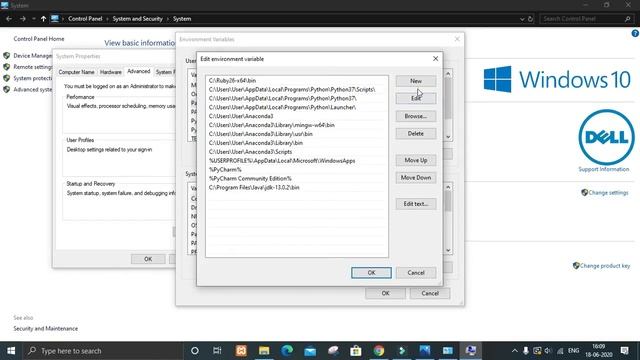
Task: Open the blue Help question-mark icon
Action: [635, 33]
